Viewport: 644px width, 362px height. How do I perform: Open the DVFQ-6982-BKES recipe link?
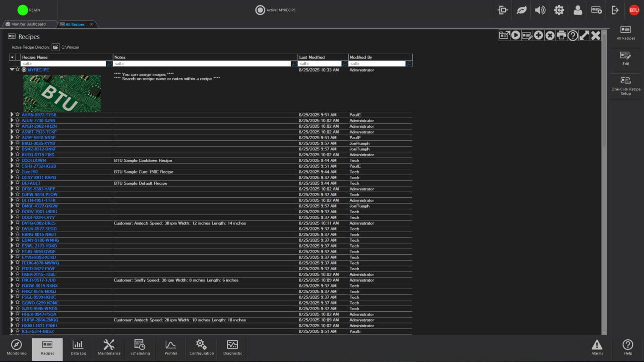[39, 223]
